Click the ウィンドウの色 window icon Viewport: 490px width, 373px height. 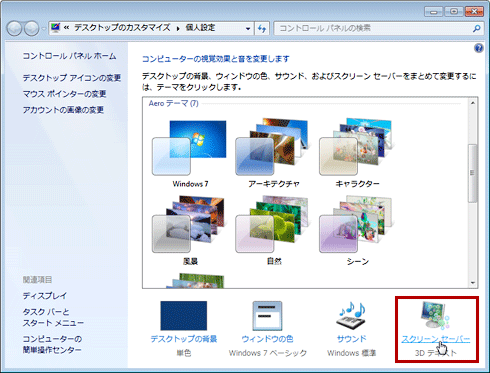[x=267, y=316]
